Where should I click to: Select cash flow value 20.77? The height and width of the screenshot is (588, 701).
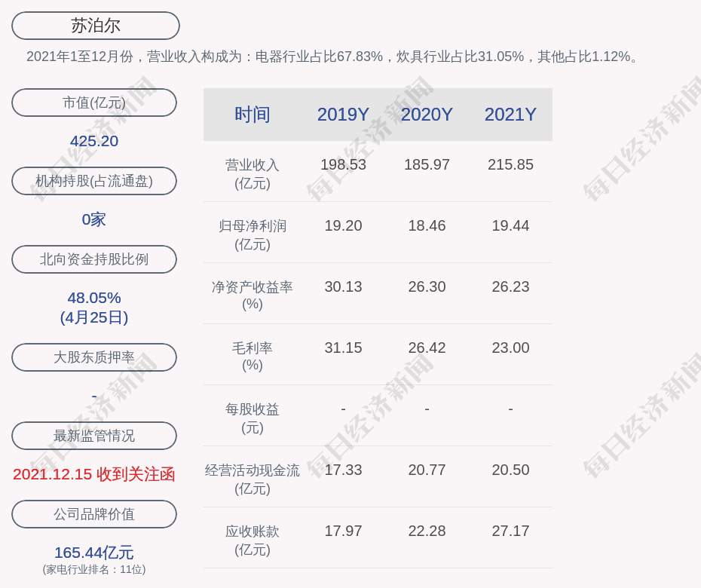pos(427,470)
